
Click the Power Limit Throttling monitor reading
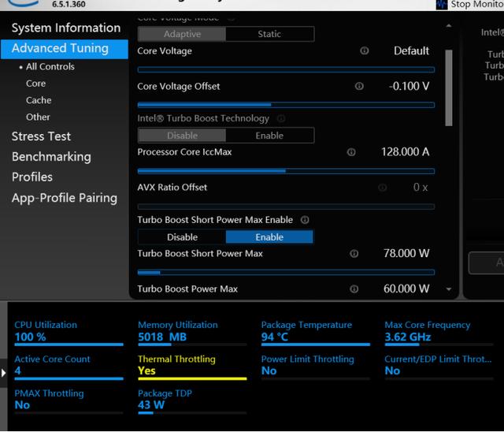pos(316,367)
